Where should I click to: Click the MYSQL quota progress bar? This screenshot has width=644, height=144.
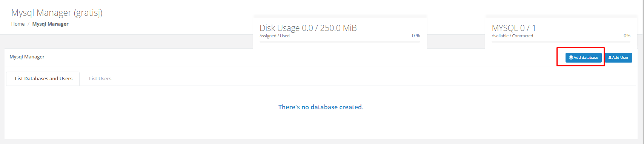(x=561, y=41)
